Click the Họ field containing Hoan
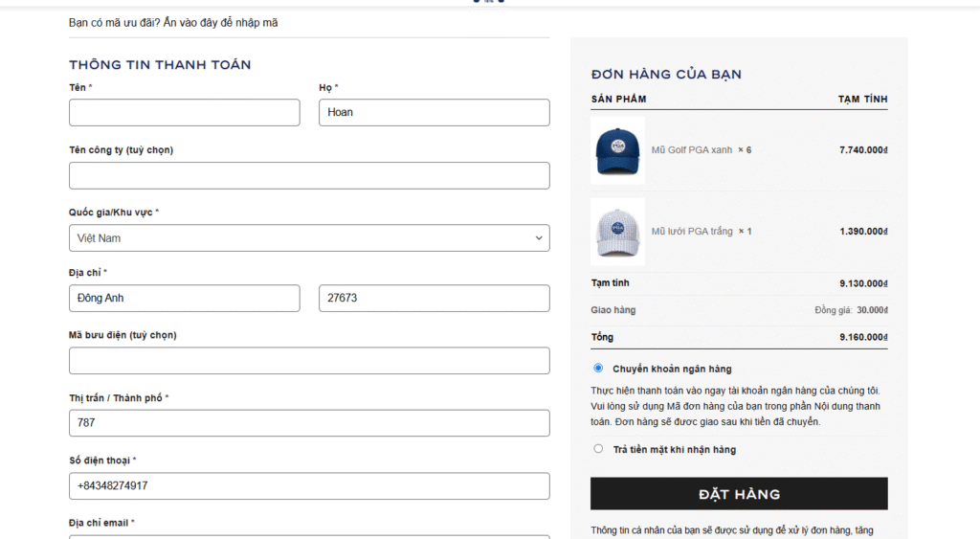980x539 pixels. click(434, 112)
